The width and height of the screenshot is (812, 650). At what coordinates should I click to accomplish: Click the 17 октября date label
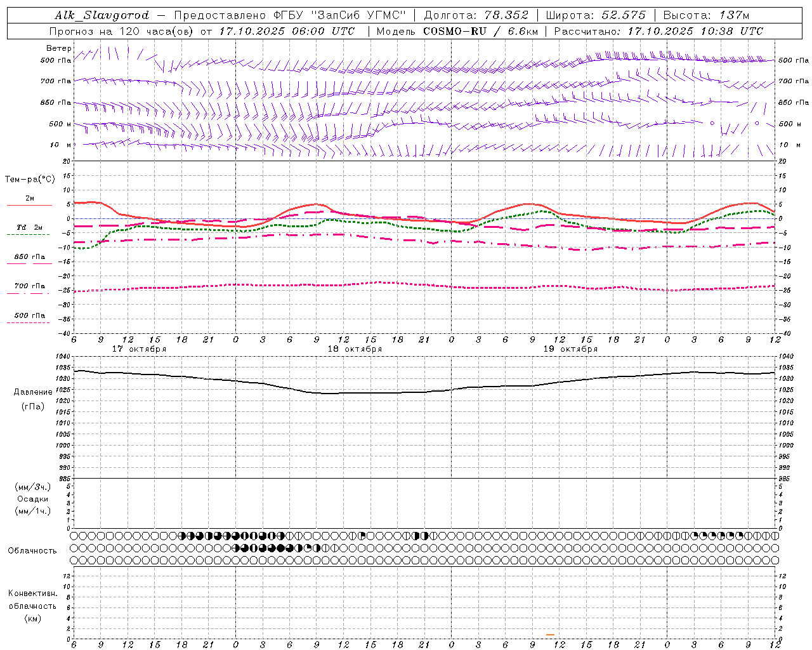pyautogui.click(x=139, y=348)
